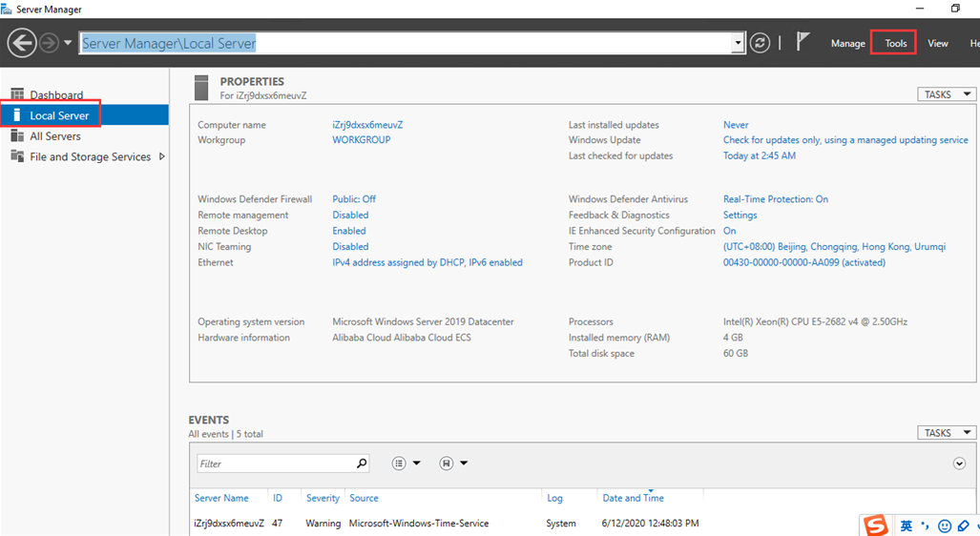Click Windows Defender Firewall Public: Off link
Screen dimensions: 980x536
click(x=354, y=198)
